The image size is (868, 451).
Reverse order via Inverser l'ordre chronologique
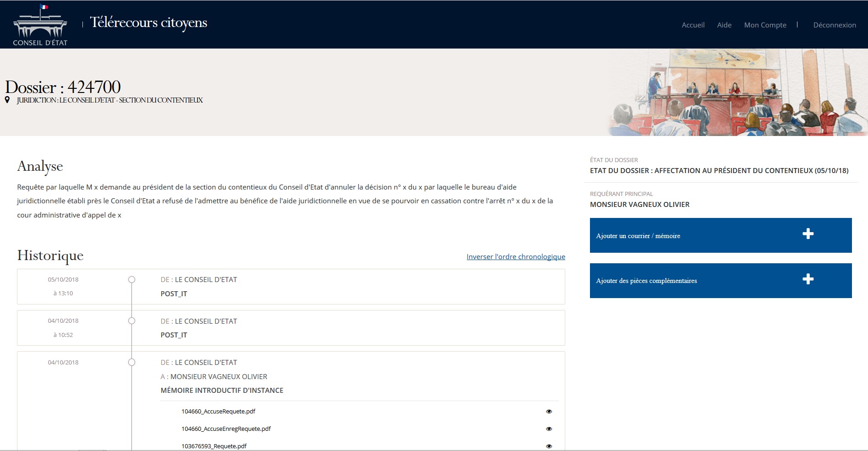(515, 257)
